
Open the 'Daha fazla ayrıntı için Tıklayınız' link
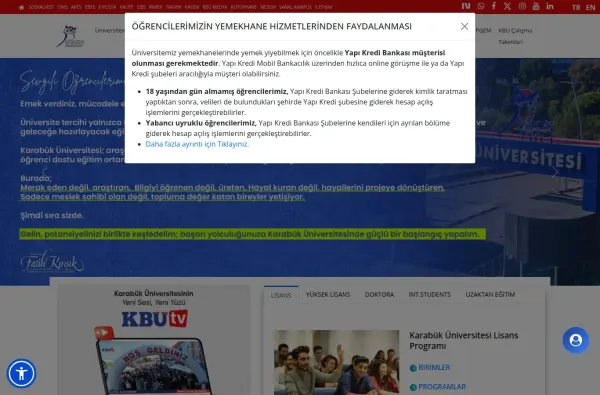(x=197, y=144)
